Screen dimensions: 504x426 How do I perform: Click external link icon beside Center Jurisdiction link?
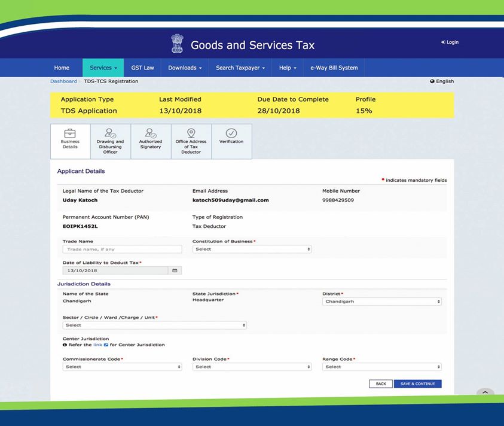[106, 345]
